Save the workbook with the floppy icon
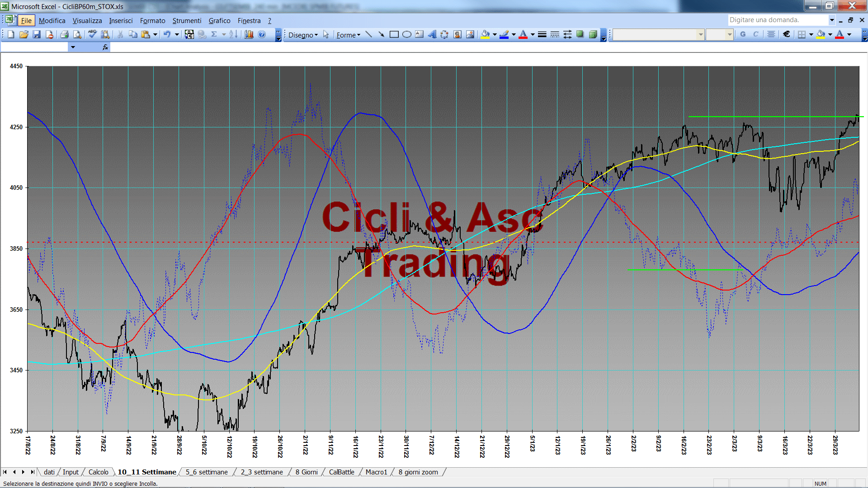The image size is (868, 488). point(37,34)
